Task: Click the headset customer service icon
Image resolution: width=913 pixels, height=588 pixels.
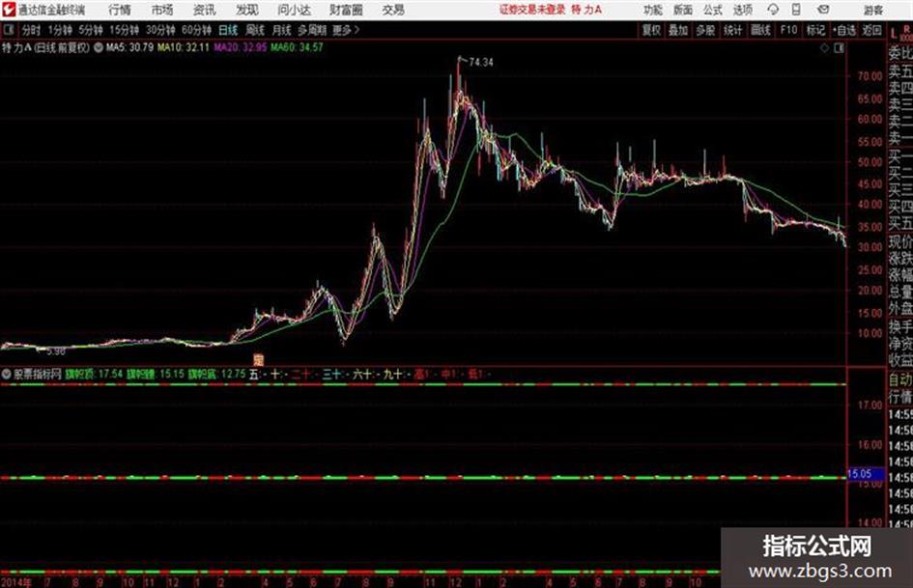Action: pyautogui.click(x=773, y=10)
